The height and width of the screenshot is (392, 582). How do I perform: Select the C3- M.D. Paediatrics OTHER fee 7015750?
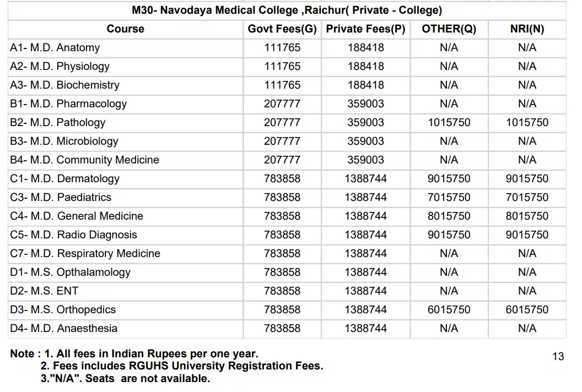[x=449, y=198]
